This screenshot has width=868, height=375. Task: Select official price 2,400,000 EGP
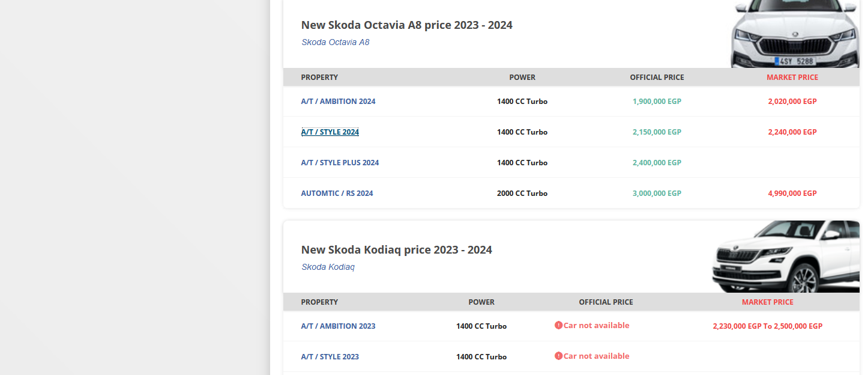pos(657,163)
